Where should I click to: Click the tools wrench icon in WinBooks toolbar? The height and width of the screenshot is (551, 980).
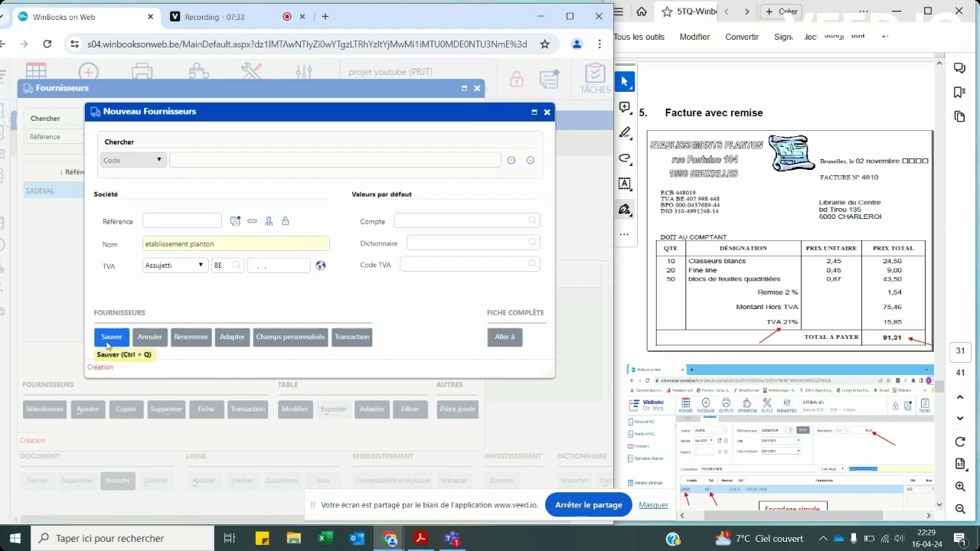pos(251,72)
